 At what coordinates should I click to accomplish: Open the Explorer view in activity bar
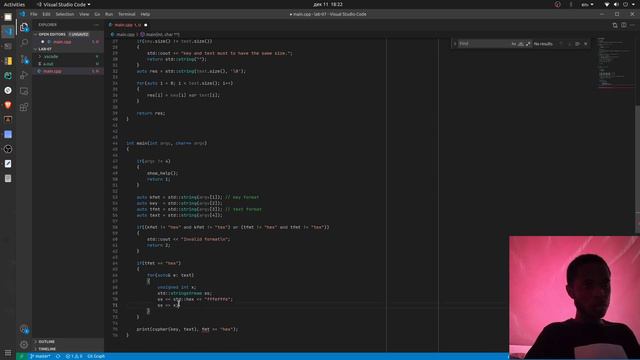point(24,27)
